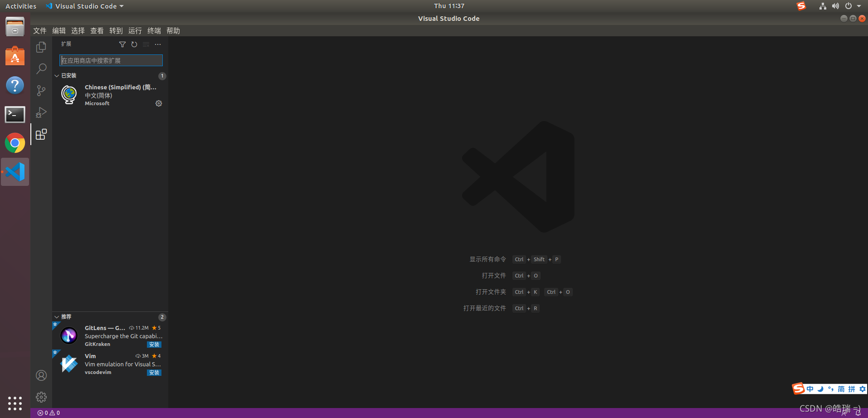The image size is (868, 418).
Task: Click Microsoft publisher label
Action: point(97,103)
